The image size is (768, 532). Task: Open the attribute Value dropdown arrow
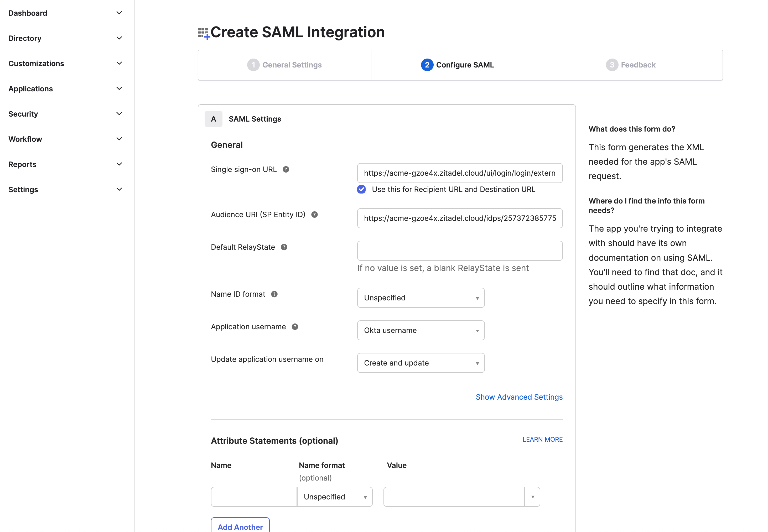click(x=532, y=497)
